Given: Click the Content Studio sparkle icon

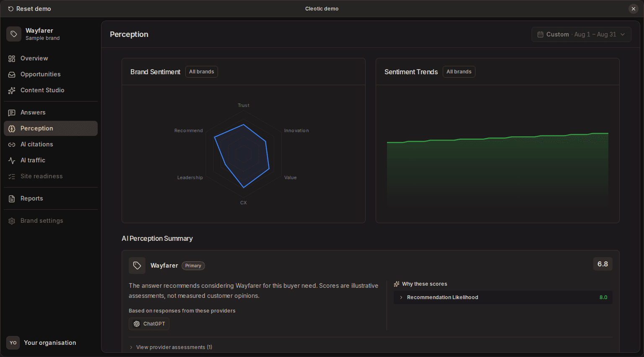Looking at the screenshot, I should tap(12, 91).
